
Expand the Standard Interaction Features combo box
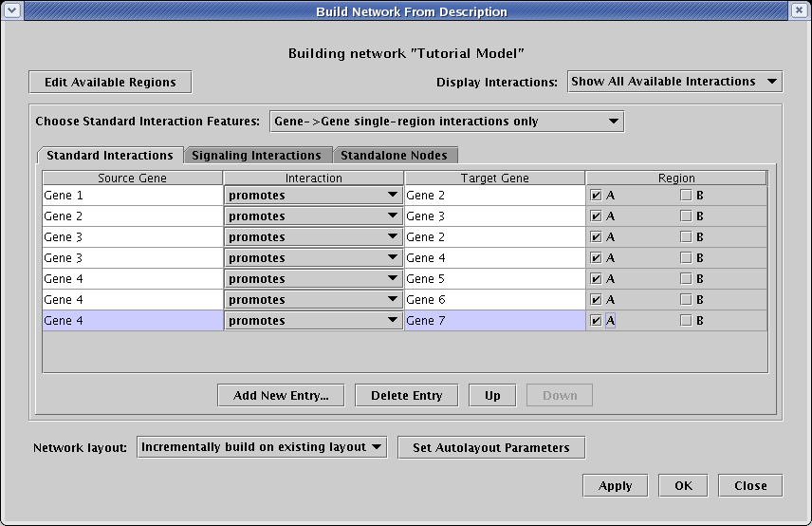tap(446, 122)
